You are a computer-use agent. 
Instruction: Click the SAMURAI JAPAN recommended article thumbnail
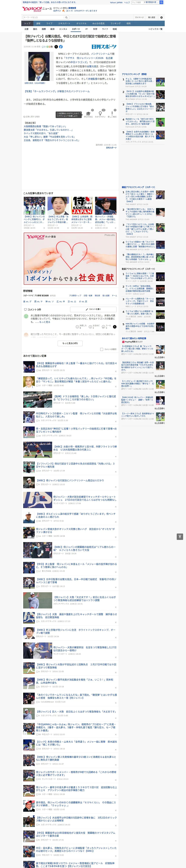[82, 206]
